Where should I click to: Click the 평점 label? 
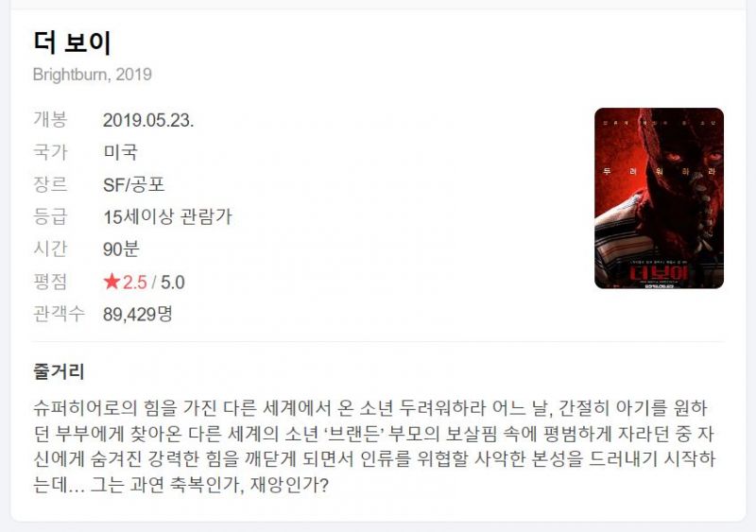tap(50, 282)
